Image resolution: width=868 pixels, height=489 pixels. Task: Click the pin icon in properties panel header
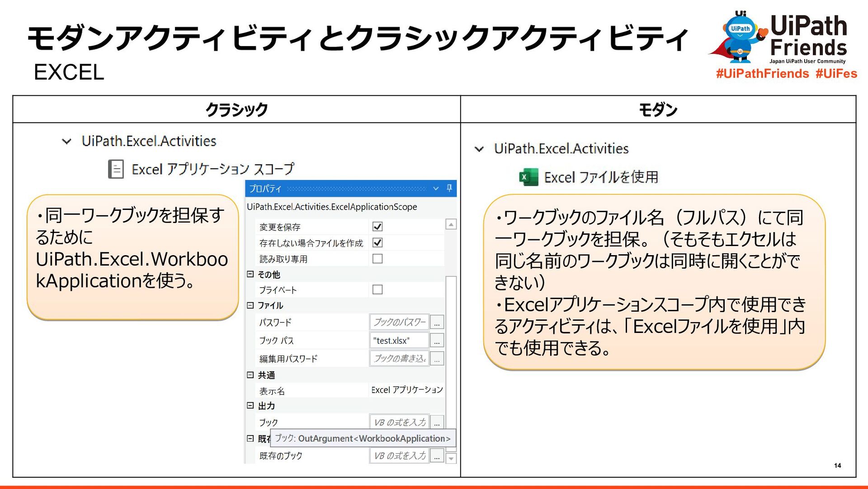coord(449,188)
